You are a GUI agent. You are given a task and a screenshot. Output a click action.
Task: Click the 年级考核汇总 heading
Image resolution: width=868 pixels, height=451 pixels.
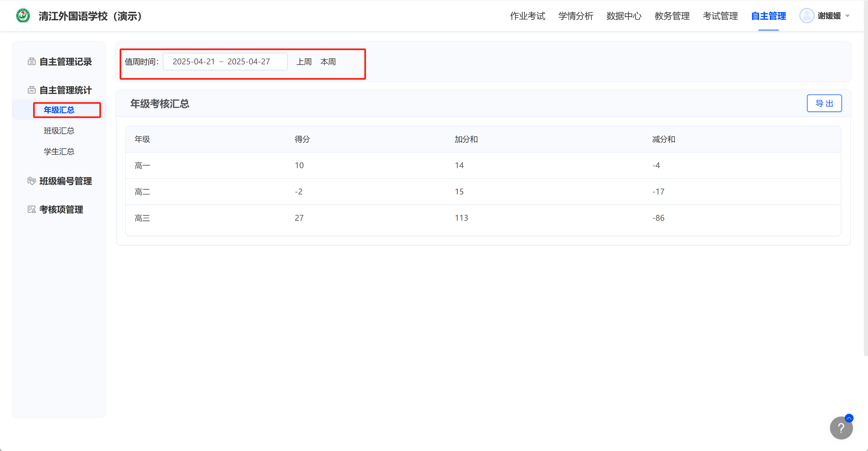pos(160,104)
